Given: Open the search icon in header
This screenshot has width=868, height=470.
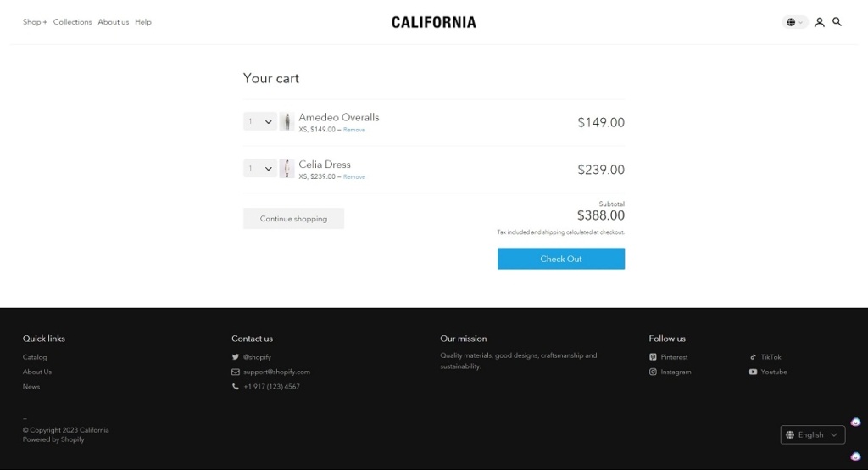Looking at the screenshot, I should 837,22.
